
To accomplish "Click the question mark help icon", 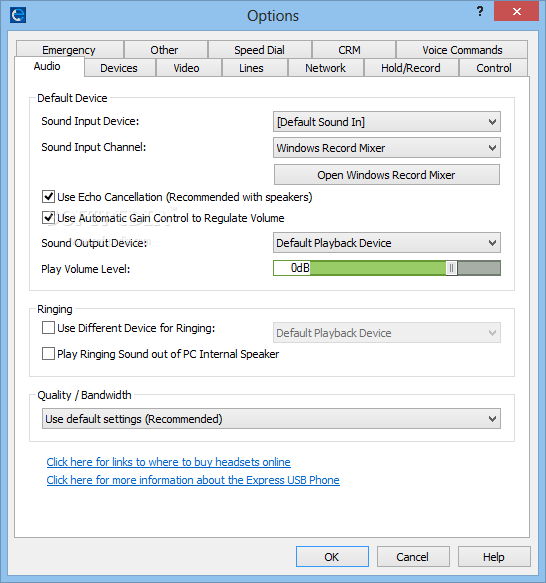I will coord(480,12).
